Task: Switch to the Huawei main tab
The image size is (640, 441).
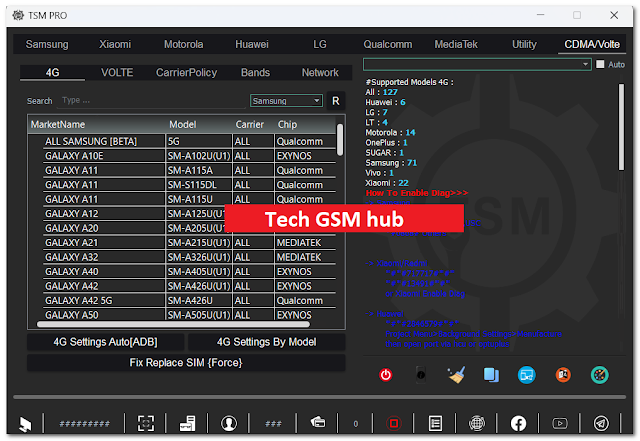Action: click(x=252, y=44)
